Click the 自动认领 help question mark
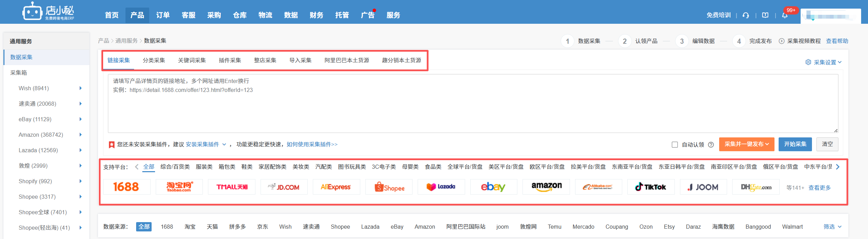868x239 pixels. 711,145
